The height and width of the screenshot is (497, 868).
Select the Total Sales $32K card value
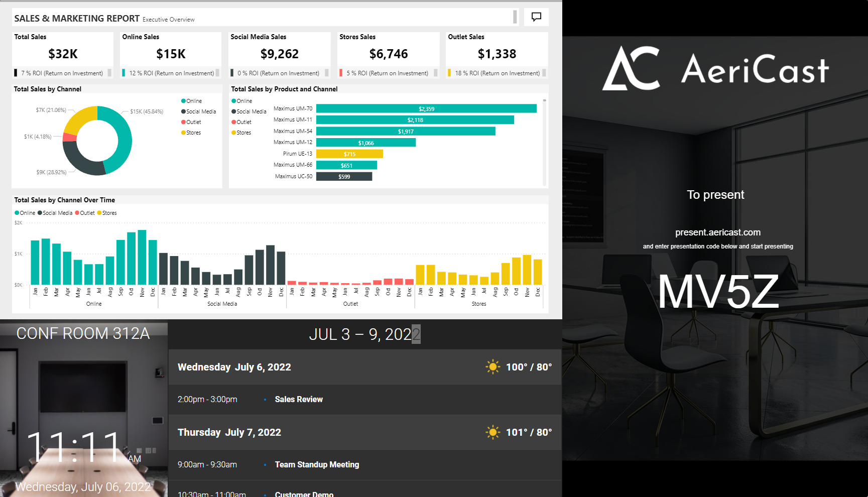click(63, 54)
